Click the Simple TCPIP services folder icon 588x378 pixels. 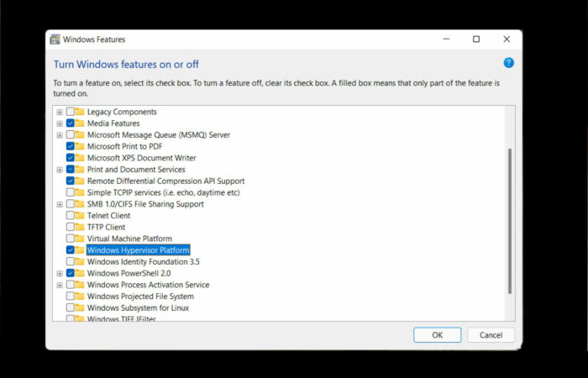tap(80, 192)
